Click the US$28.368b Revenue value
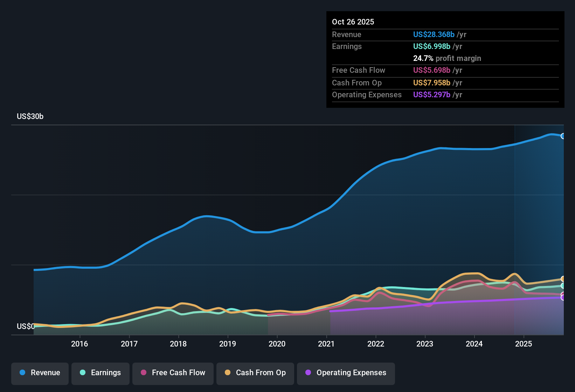This screenshot has width=575, height=392. coord(434,34)
